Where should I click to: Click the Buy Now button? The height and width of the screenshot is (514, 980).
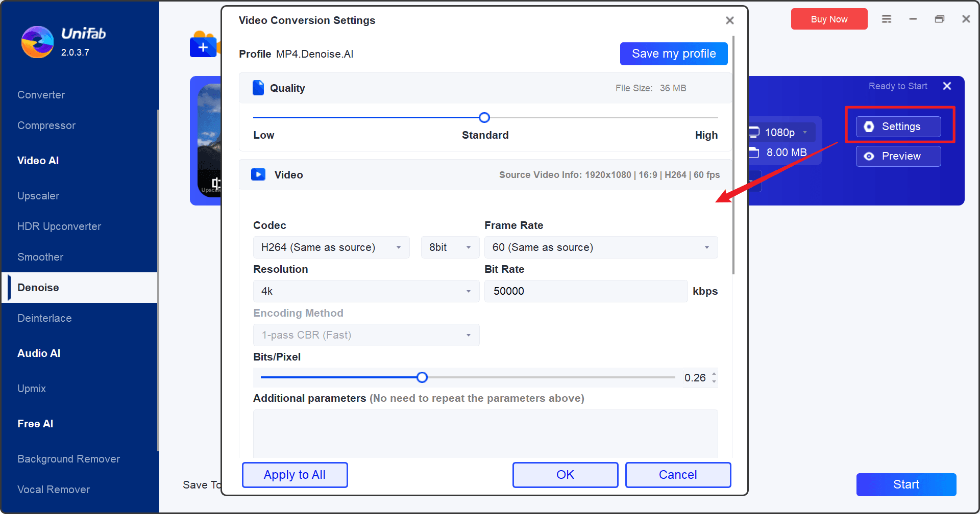tap(829, 19)
